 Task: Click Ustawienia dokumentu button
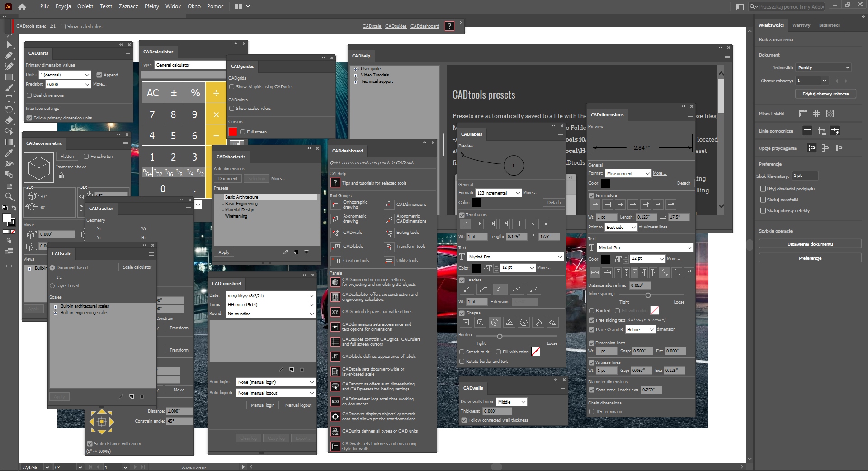(x=810, y=244)
